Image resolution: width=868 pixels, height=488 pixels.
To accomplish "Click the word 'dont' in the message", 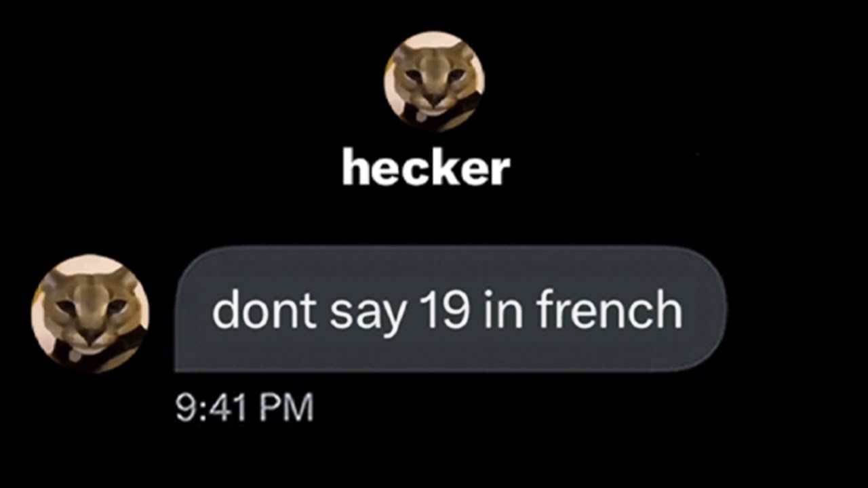I will (264, 310).
